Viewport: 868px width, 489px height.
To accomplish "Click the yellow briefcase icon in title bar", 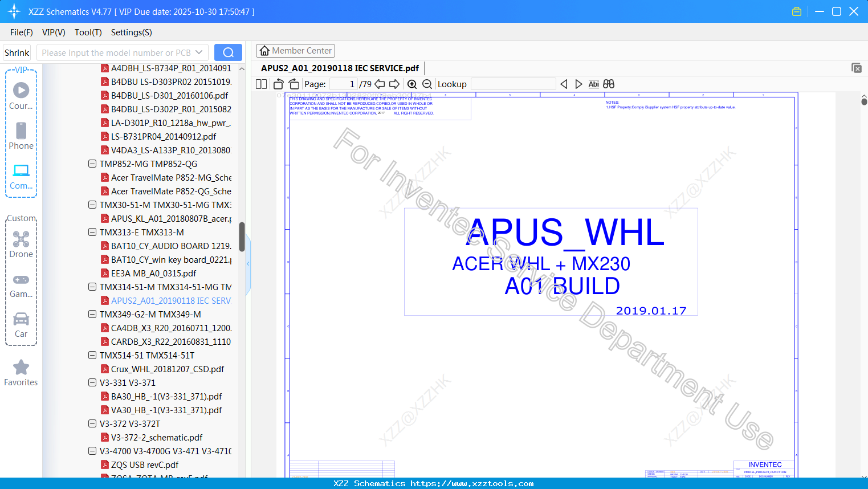I will (797, 11).
